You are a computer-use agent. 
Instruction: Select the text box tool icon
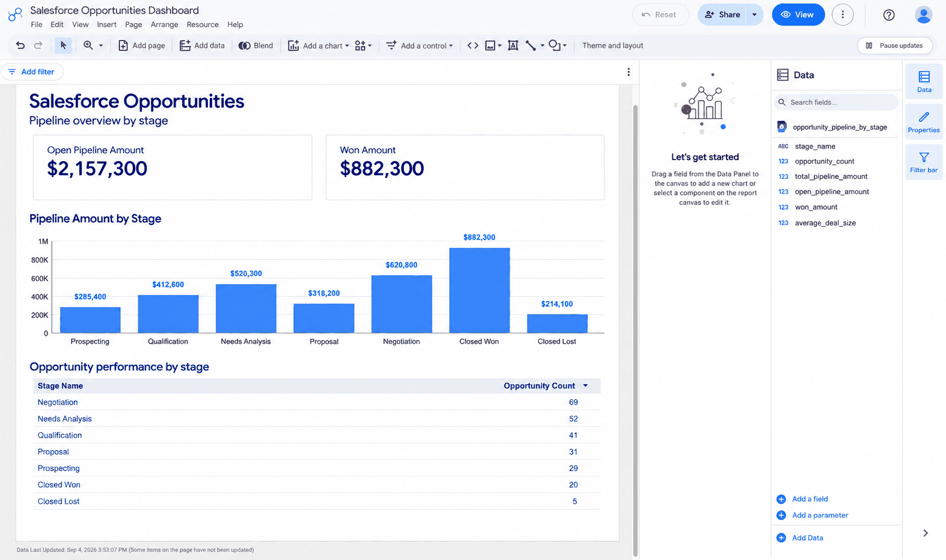pyautogui.click(x=513, y=45)
